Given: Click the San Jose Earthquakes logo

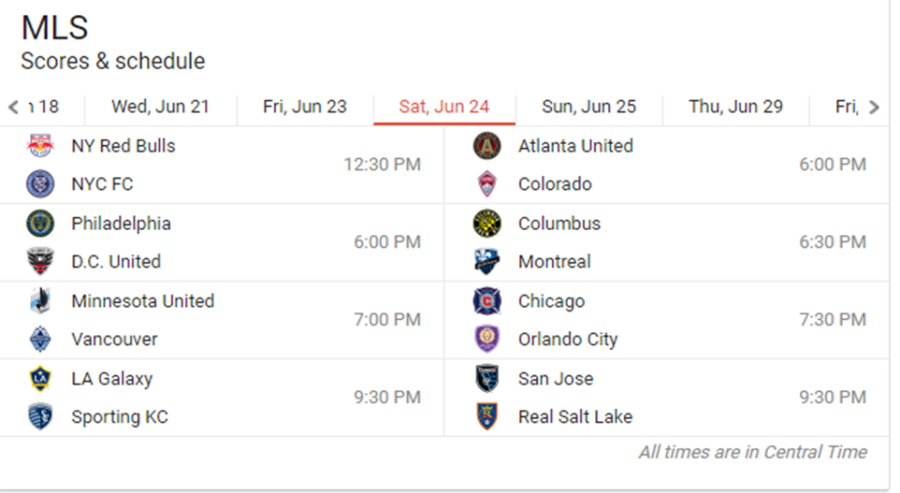Looking at the screenshot, I should (x=487, y=379).
